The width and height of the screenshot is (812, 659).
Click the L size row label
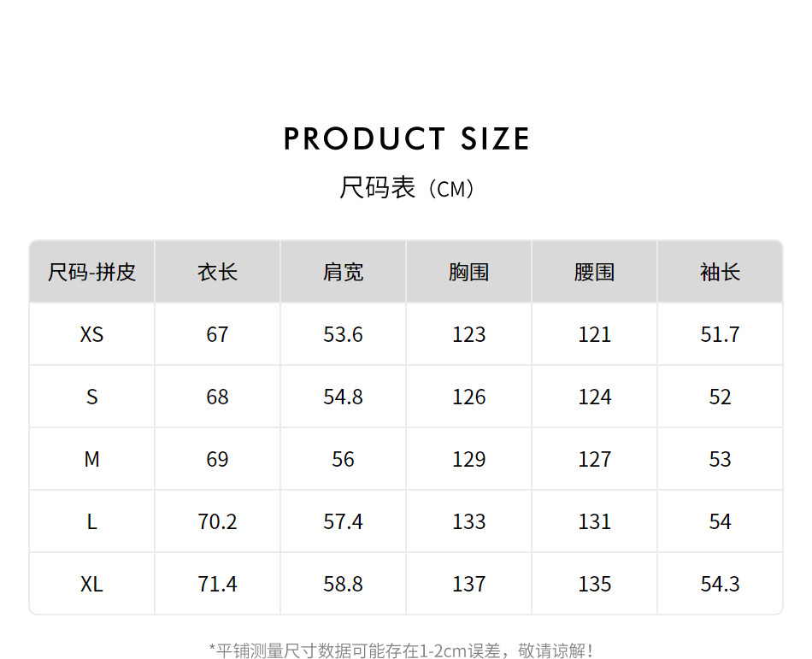(92, 521)
